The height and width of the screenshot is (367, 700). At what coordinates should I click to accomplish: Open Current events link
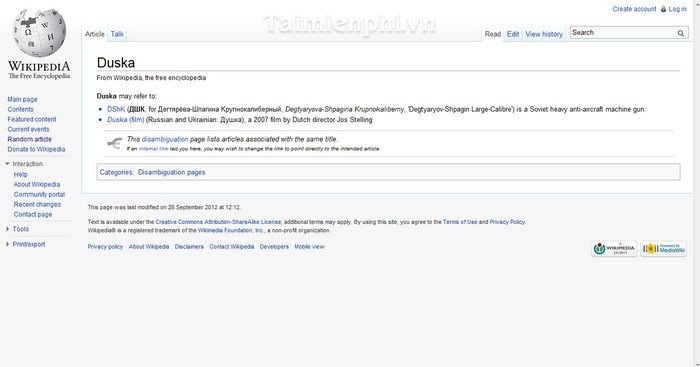(x=28, y=129)
